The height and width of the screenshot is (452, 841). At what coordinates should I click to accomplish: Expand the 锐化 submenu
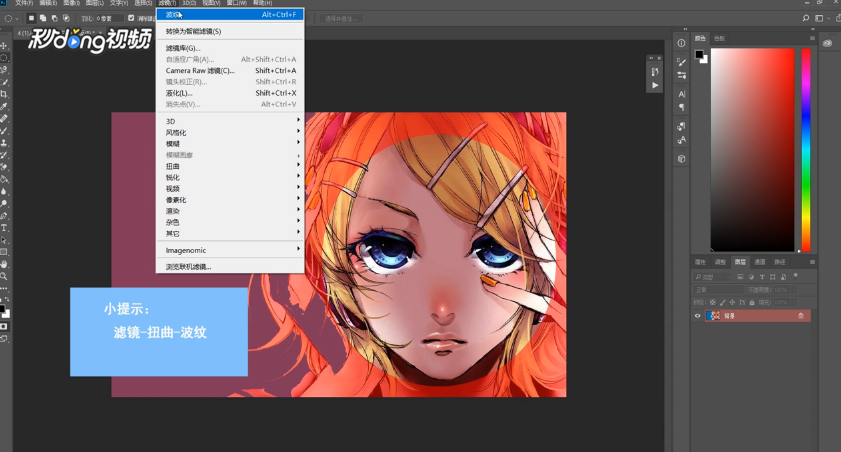(x=230, y=177)
